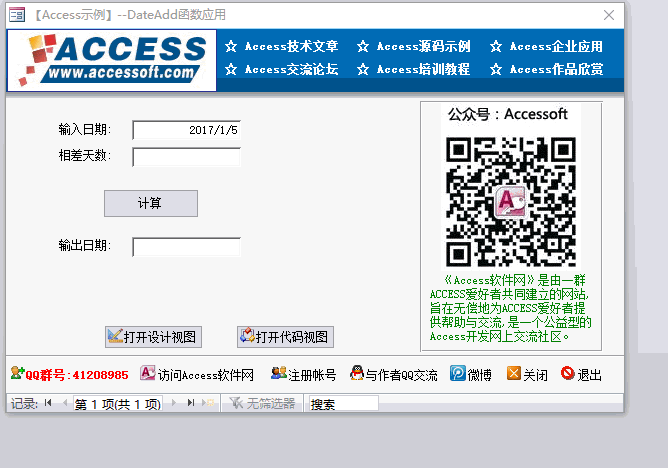
Task: Open the Access源码示例 link
Action: [423, 46]
